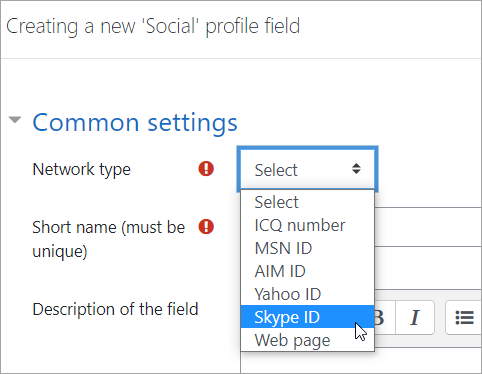Image resolution: width=482 pixels, height=374 pixels.
Task: Toggle italic formatting in the editor
Action: (415, 317)
